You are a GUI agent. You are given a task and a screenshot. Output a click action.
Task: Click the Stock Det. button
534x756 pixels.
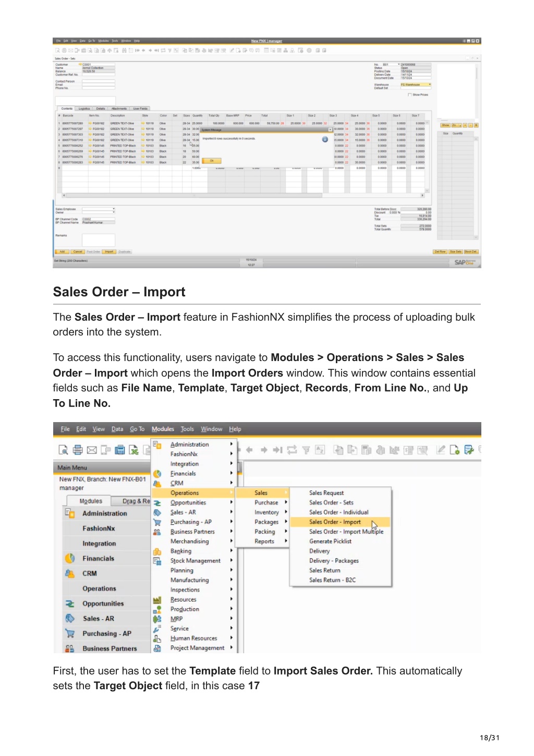[471, 251]
